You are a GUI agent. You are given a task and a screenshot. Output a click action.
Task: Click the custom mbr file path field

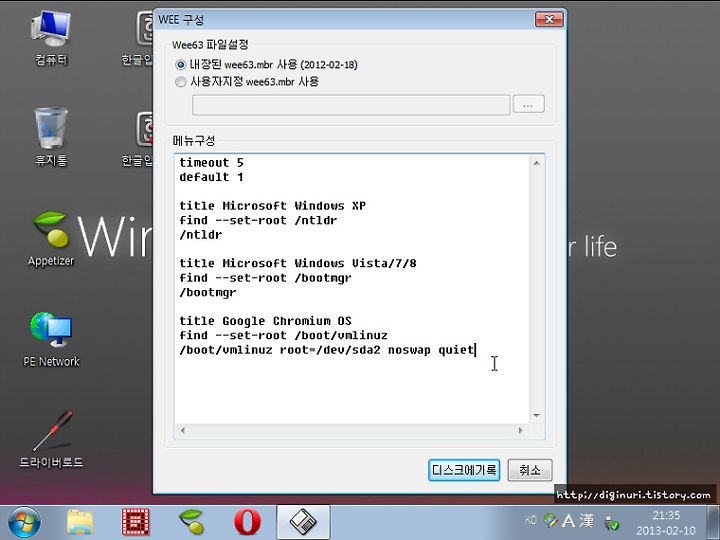point(351,105)
